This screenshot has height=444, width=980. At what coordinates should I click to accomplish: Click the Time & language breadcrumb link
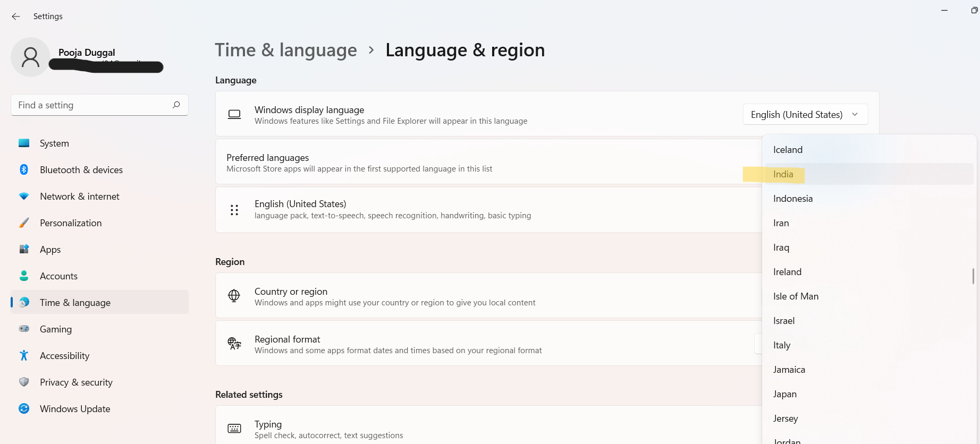point(286,50)
